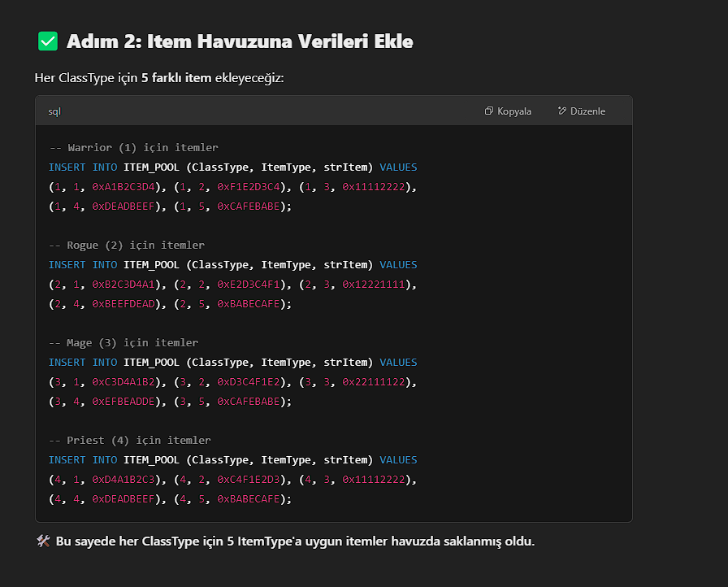The image size is (728, 587).
Task: Click the green checkmark emoji in heading
Action: click(x=48, y=41)
